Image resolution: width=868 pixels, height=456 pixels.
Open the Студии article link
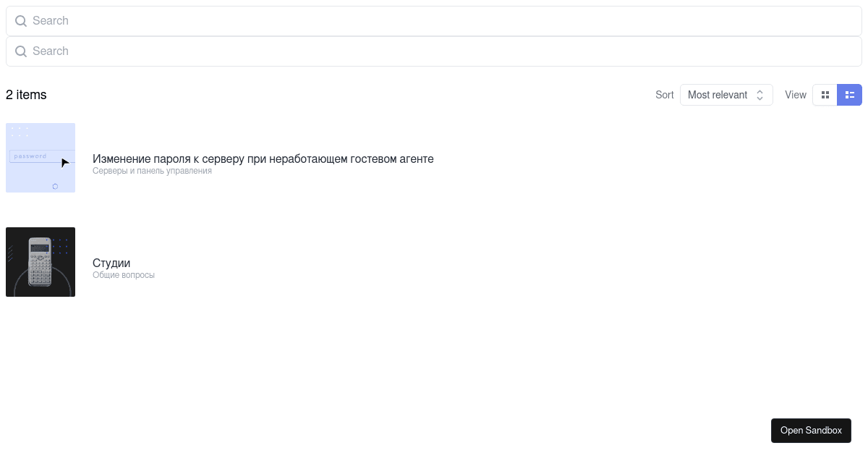point(111,263)
